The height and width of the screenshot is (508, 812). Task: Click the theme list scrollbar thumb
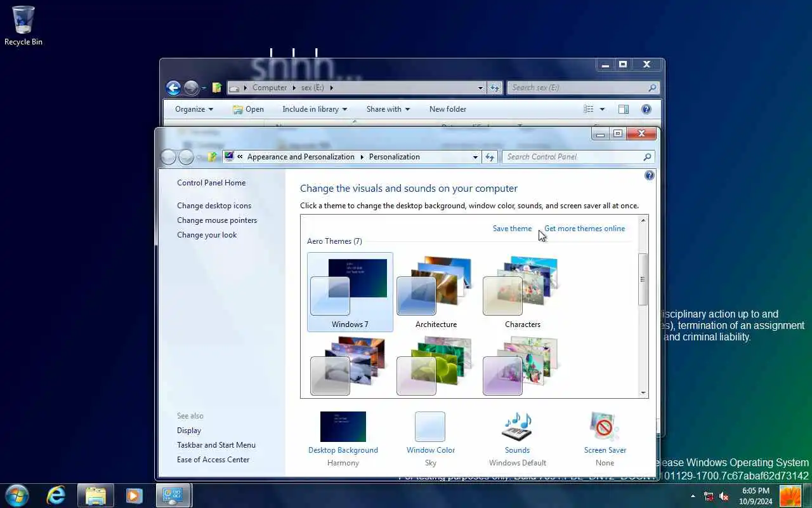[x=643, y=279]
